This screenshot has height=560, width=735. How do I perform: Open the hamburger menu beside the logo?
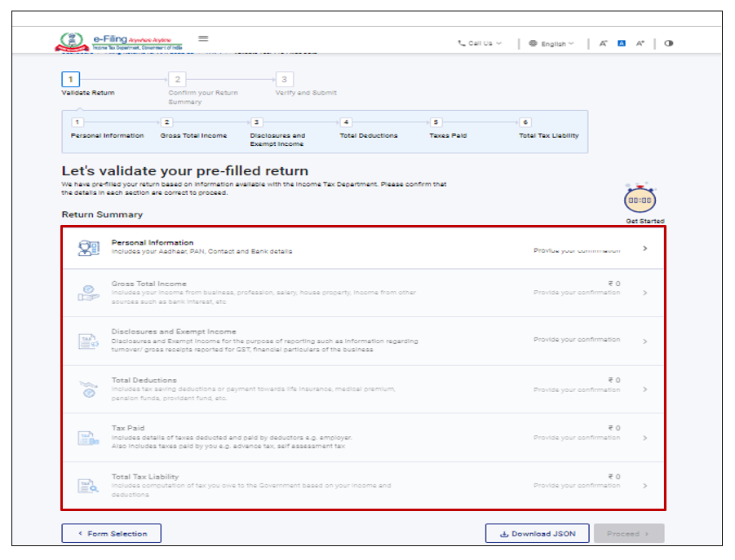[203, 38]
